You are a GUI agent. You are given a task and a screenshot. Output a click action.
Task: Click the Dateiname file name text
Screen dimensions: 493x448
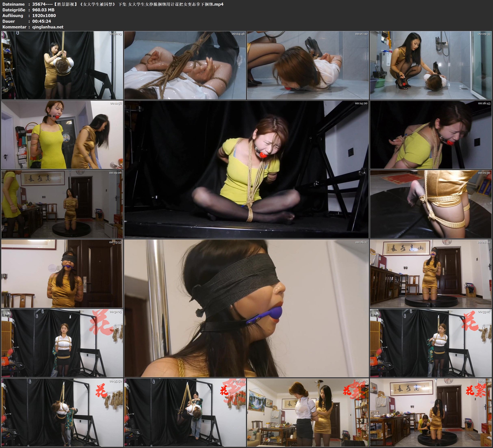click(x=128, y=4)
